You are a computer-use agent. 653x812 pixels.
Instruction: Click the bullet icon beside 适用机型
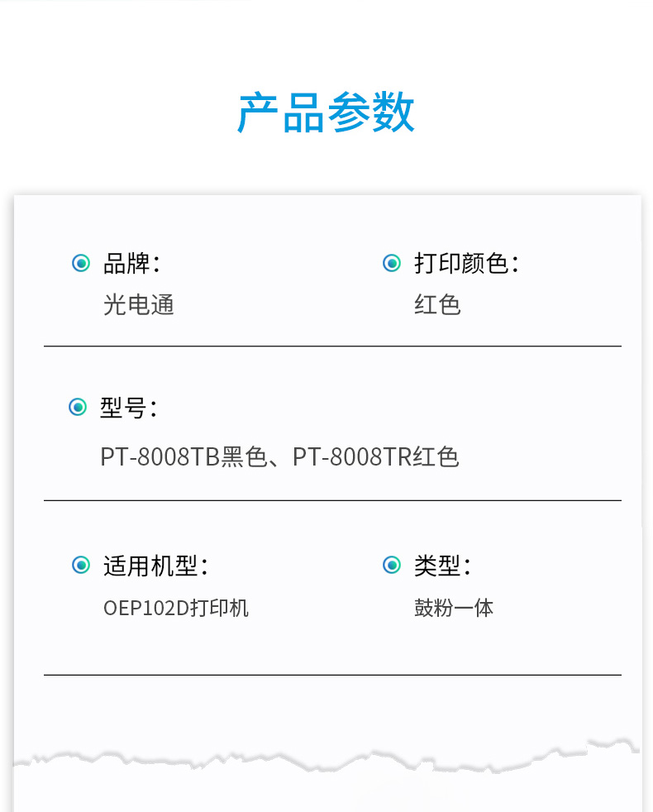tap(81, 566)
